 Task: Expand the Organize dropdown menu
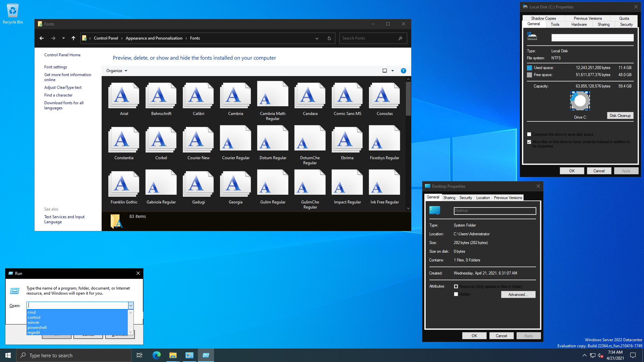pyautogui.click(x=117, y=71)
